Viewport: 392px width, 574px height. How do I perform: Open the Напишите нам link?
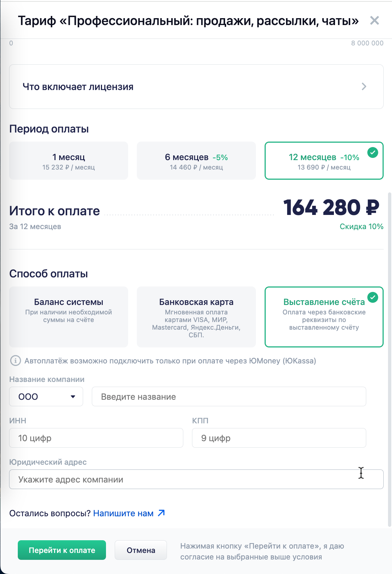coord(123,513)
